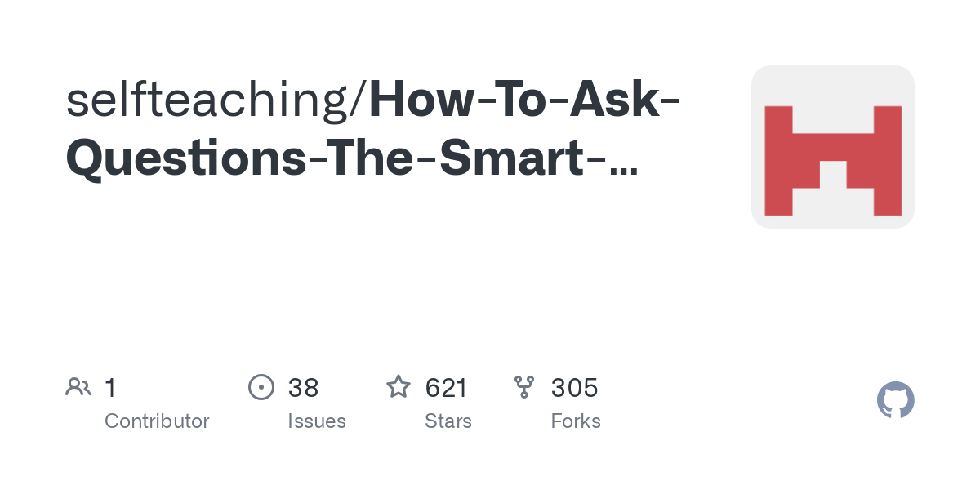Click the stars count 621

tap(446, 388)
